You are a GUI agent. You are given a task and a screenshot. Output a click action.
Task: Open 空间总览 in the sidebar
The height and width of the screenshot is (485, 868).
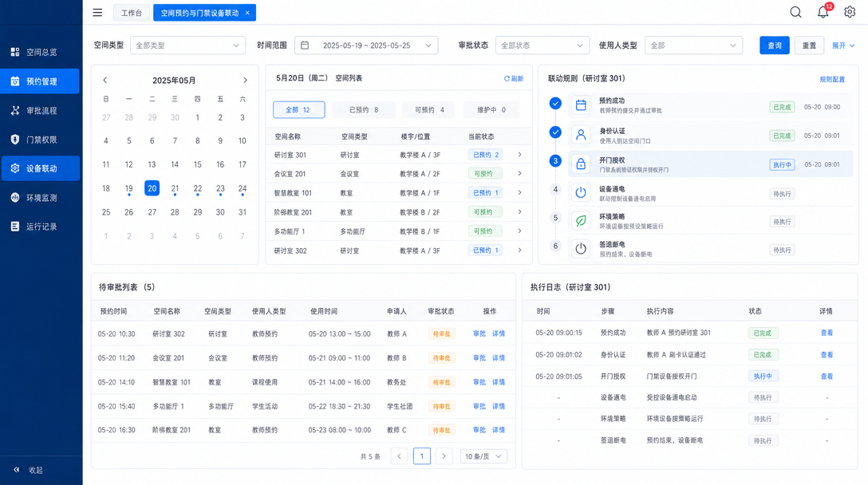click(40, 52)
